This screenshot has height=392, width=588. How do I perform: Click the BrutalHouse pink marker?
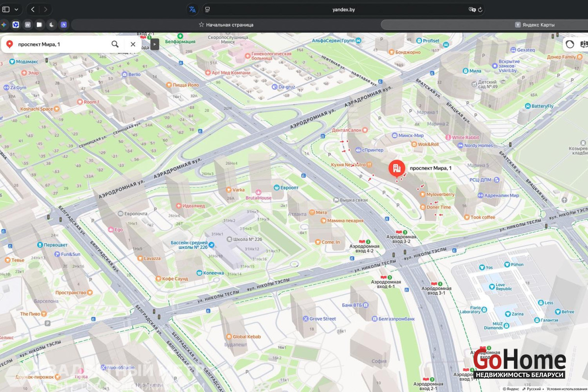pyautogui.click(x=258, y=192)
